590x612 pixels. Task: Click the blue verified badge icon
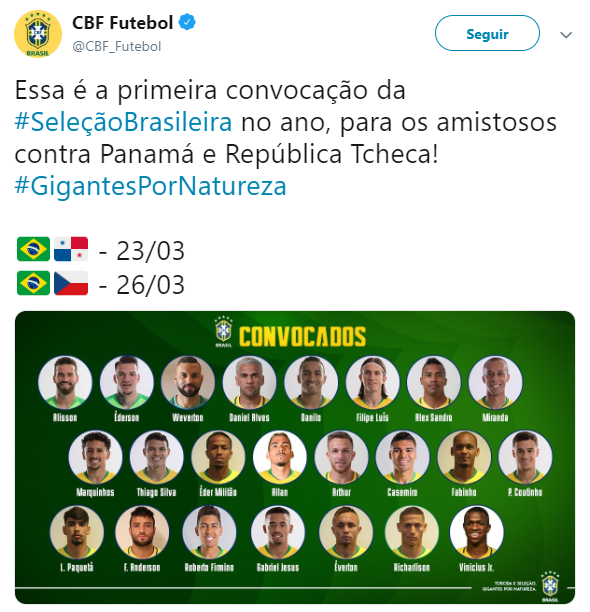click(x=187, y=22)
